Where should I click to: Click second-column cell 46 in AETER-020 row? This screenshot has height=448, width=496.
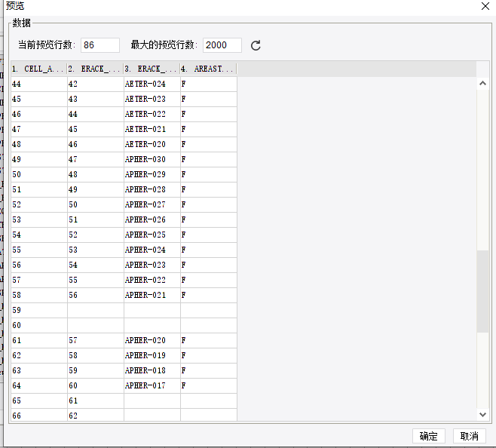click(95, 144)
